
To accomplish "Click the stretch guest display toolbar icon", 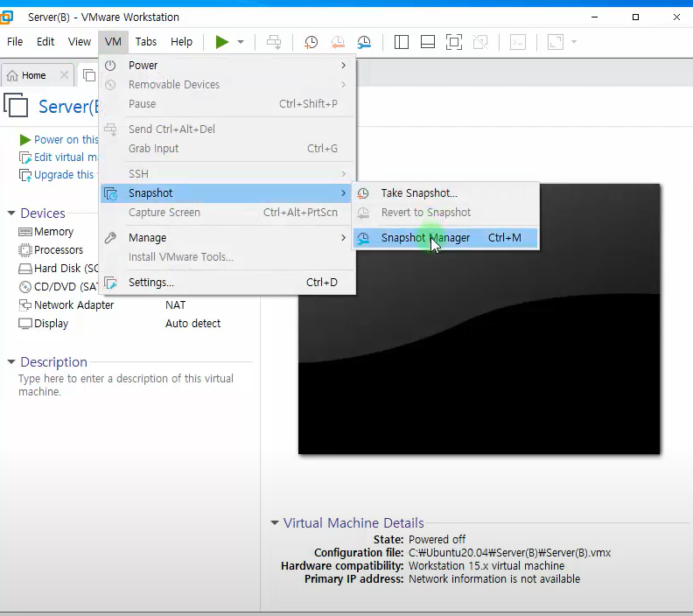I will click(556, 42).
